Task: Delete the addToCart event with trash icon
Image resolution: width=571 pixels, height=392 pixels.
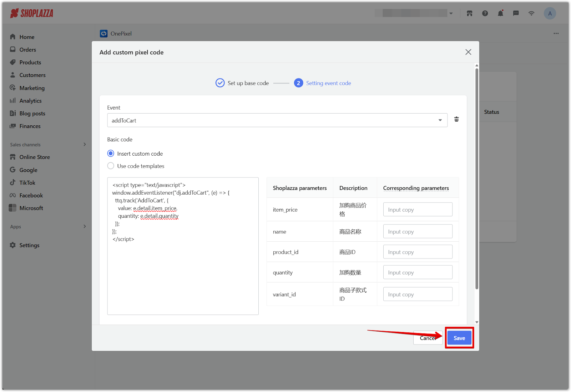Action: (456, 119)
